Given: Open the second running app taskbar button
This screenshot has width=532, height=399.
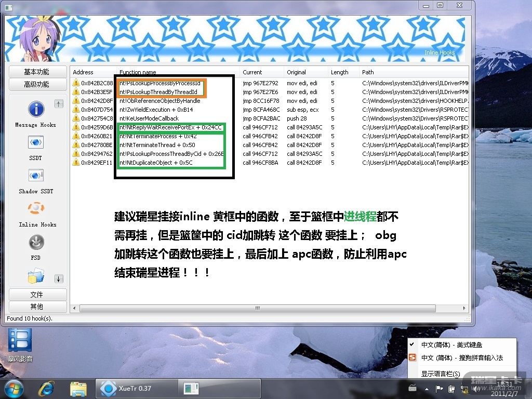Looking at the screenshot, I should pos(219,389).
